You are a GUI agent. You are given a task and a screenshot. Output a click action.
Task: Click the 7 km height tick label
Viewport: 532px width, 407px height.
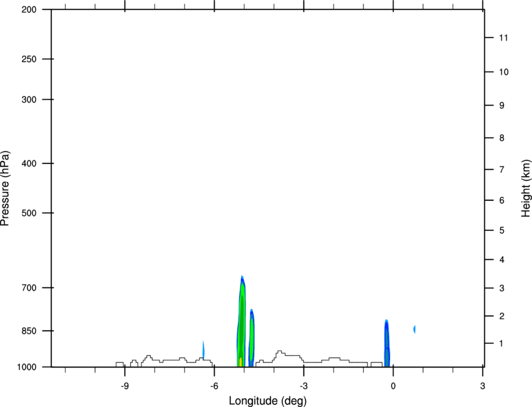click(x=502, y=170)
